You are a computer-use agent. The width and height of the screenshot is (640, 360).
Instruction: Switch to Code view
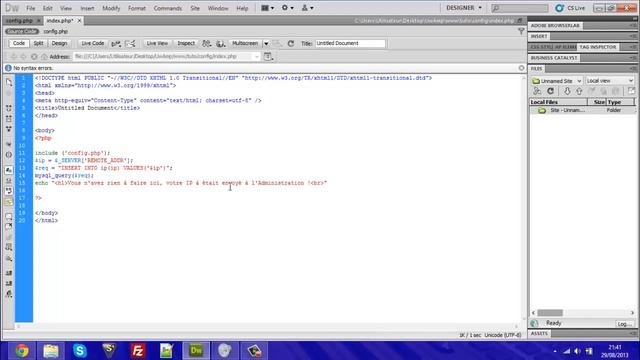[x=19, y=43]
